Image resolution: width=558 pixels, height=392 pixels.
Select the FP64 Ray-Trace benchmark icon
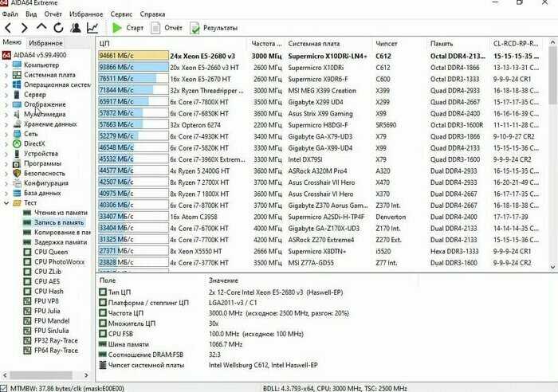pyautogui.click(x=27, y=351)
